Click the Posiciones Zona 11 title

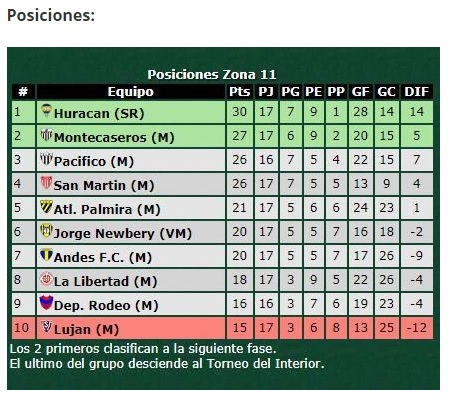pyautogui.click(x=212, y=74)
